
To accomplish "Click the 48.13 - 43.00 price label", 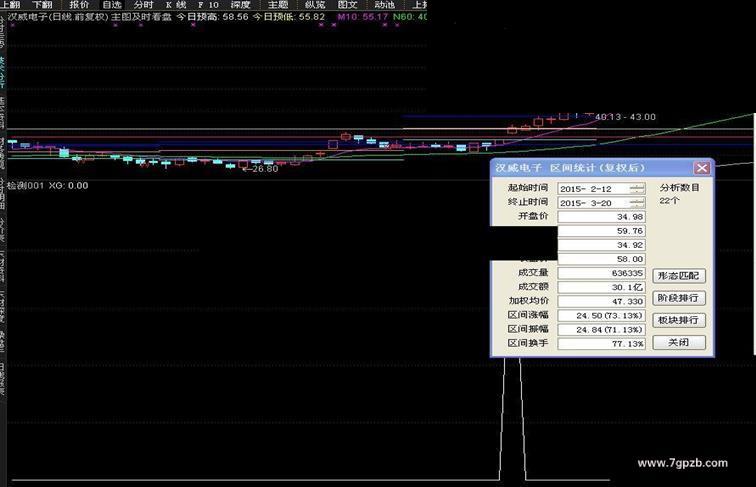I will coord(625,117).
